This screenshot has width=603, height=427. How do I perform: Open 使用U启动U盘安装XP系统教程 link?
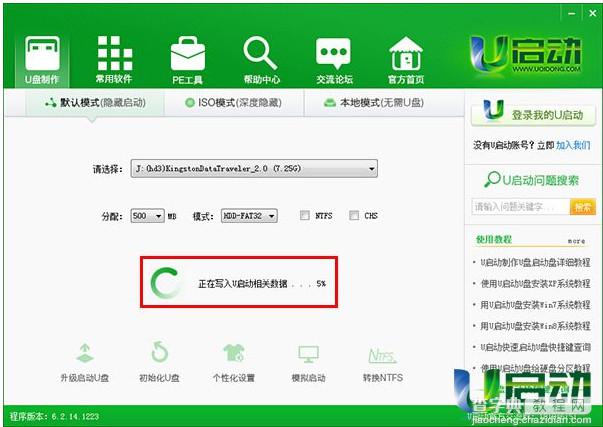535,284
